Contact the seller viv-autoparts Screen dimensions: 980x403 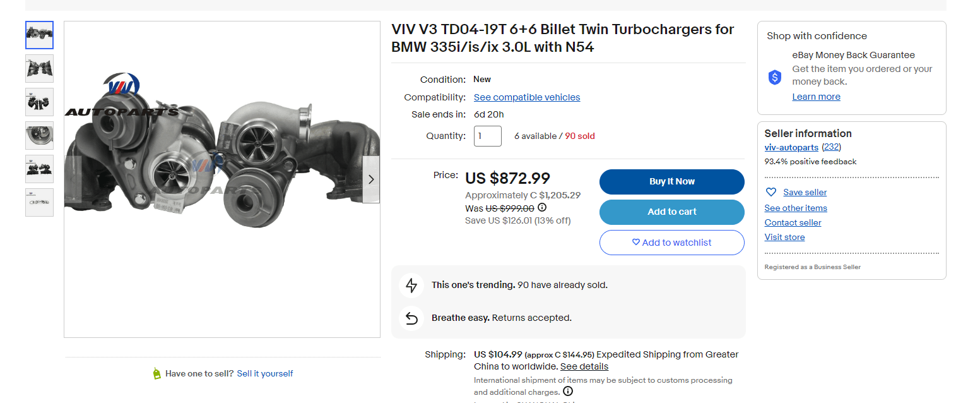[793, 222]
